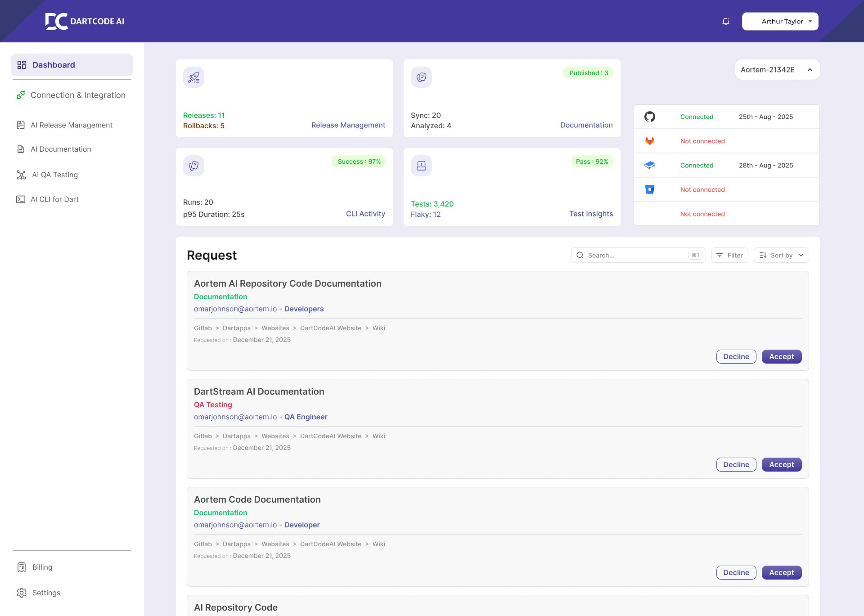Decline the DartStream AI Documentation request

[x=736, y=464]
